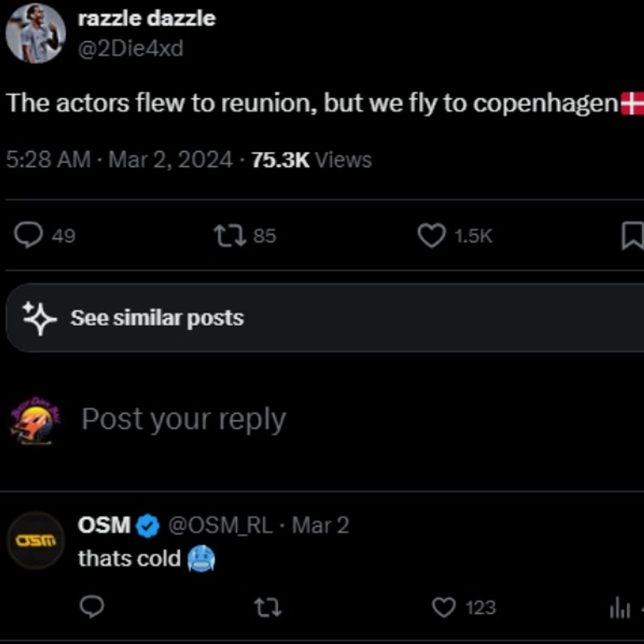Click OSM's blue verified badge
The height and width of the screenshot is (644, 644).
[148, 526]
